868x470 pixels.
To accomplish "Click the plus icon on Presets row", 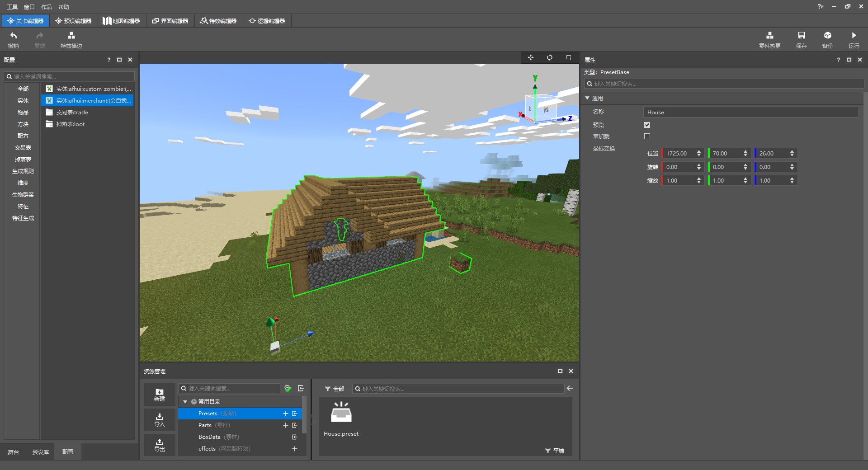I will point(285,414).
